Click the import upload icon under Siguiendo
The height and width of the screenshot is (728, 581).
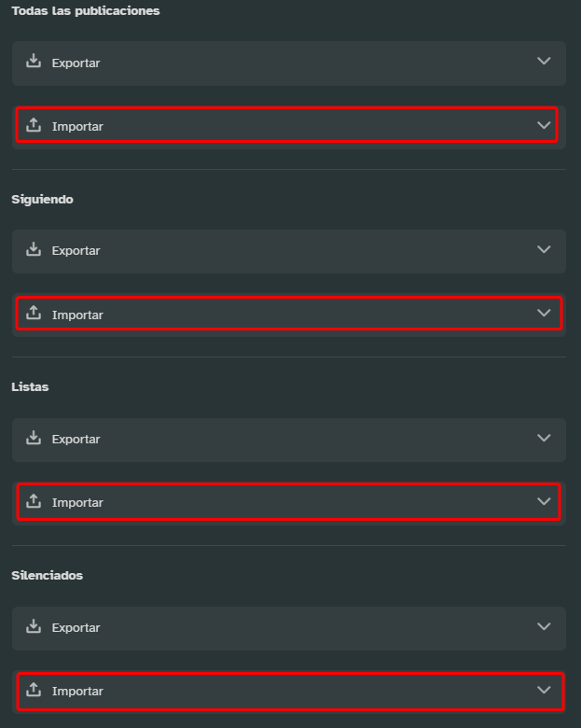tap(34, 313)
